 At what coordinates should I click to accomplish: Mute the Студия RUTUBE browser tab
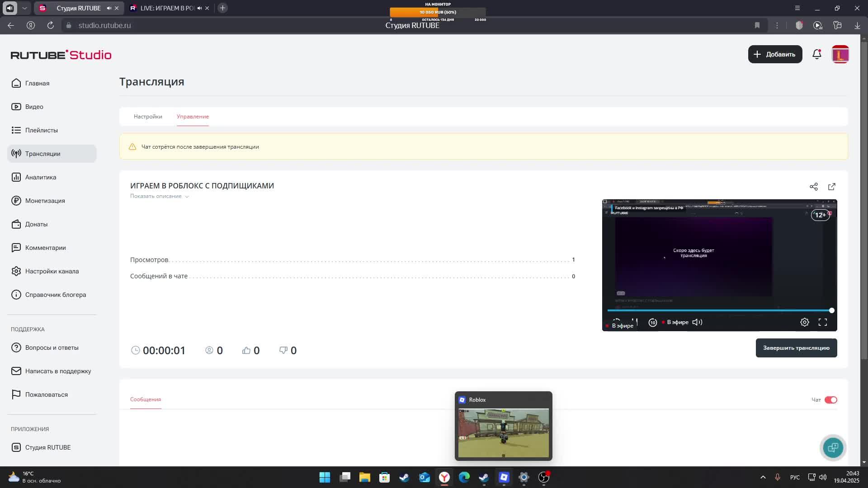coord(109,8)
